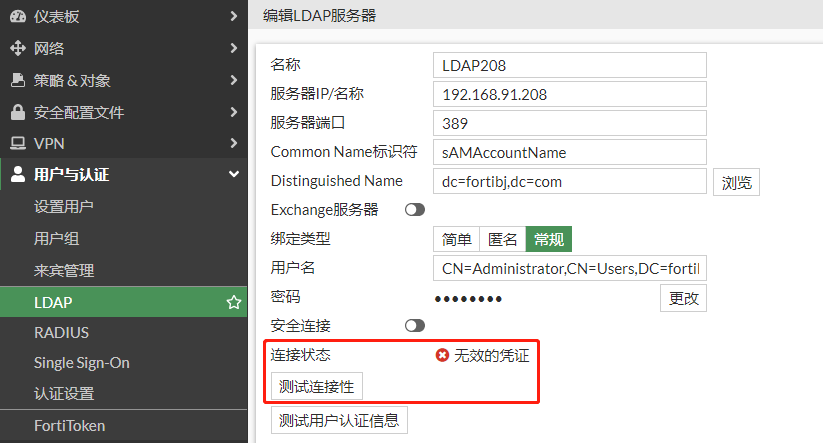Click the favorite star next to LDAP
823x443 pixels.
click(x=233, y=302)
